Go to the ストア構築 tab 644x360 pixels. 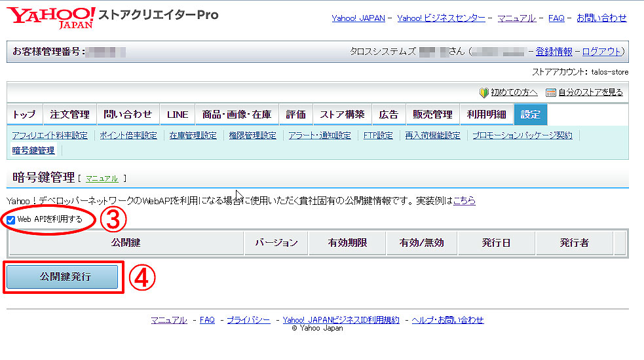coord(342,115)
